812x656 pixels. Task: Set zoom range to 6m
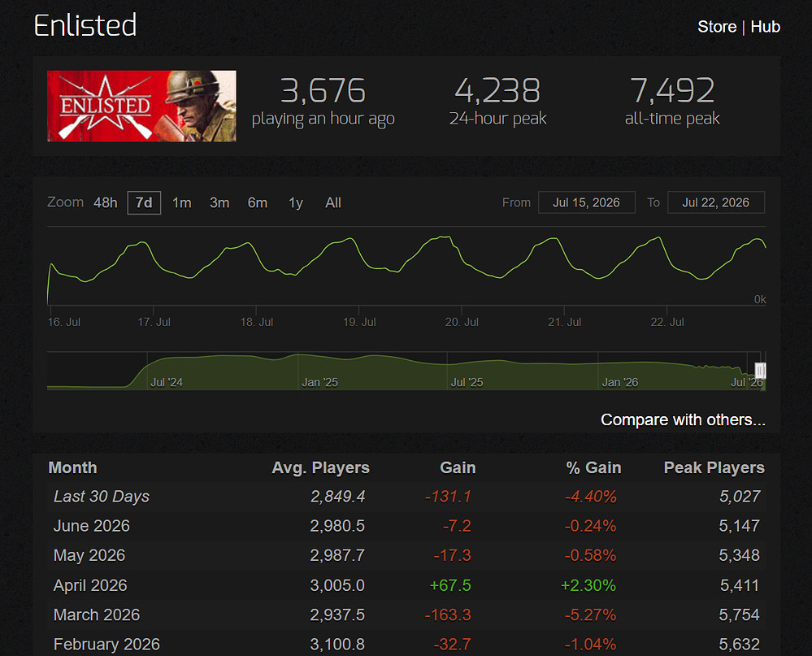click(x=258, y=202)
